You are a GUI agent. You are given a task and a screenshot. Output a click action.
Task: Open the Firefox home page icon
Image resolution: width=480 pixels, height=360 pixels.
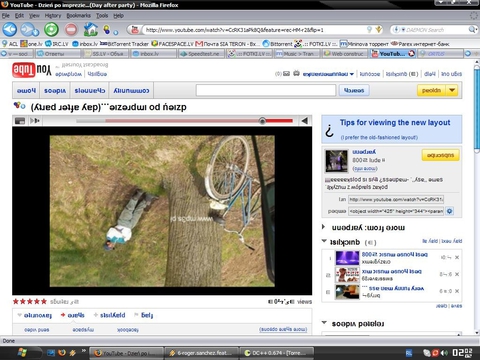90,29
